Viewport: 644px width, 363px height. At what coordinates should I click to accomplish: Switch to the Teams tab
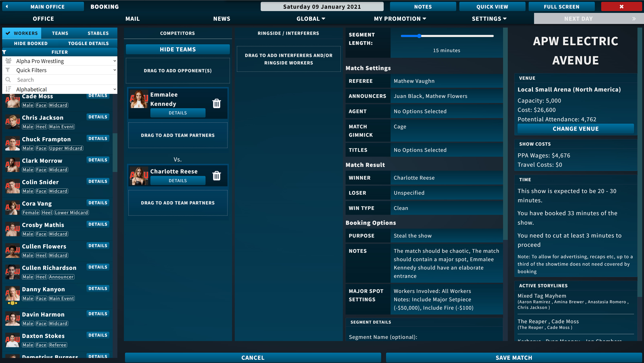(x=60, y=33)
